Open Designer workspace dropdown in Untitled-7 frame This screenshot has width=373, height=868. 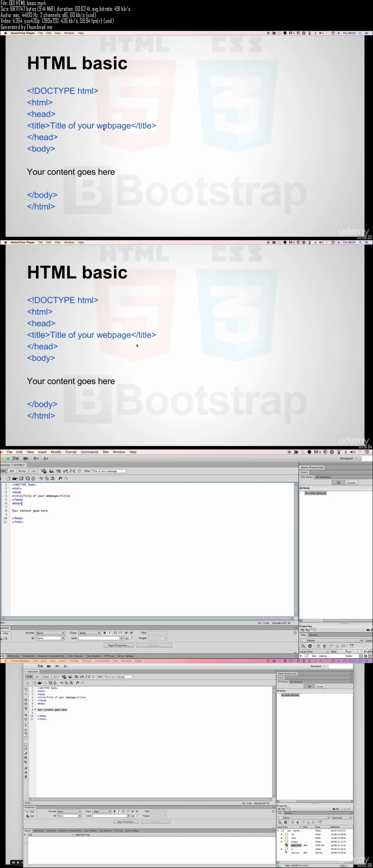[x=349, y=459]
